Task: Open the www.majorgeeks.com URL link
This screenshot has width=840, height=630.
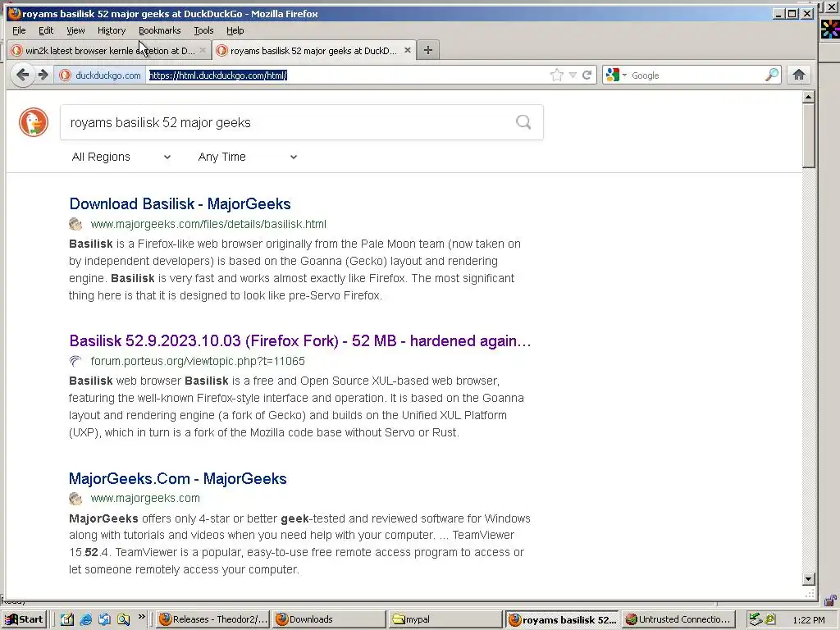Action: click(145, 498)
